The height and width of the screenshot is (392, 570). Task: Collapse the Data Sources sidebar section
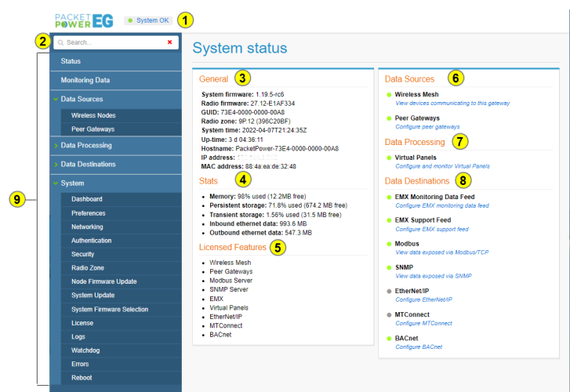[56, 100]
